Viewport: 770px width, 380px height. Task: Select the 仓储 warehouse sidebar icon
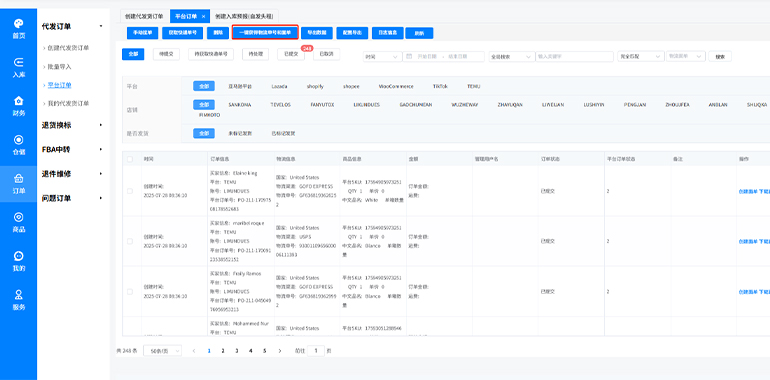click(x=18, y=139)
